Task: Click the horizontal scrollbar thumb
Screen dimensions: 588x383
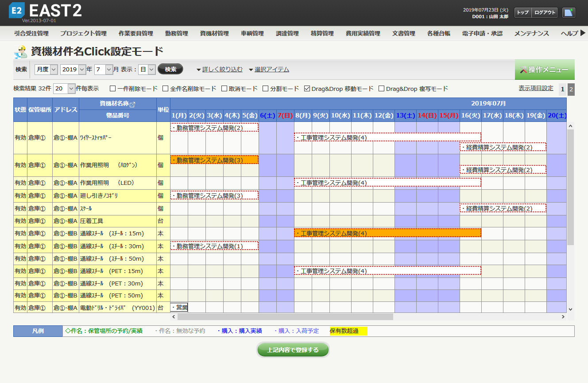Action: click(285, 317)
